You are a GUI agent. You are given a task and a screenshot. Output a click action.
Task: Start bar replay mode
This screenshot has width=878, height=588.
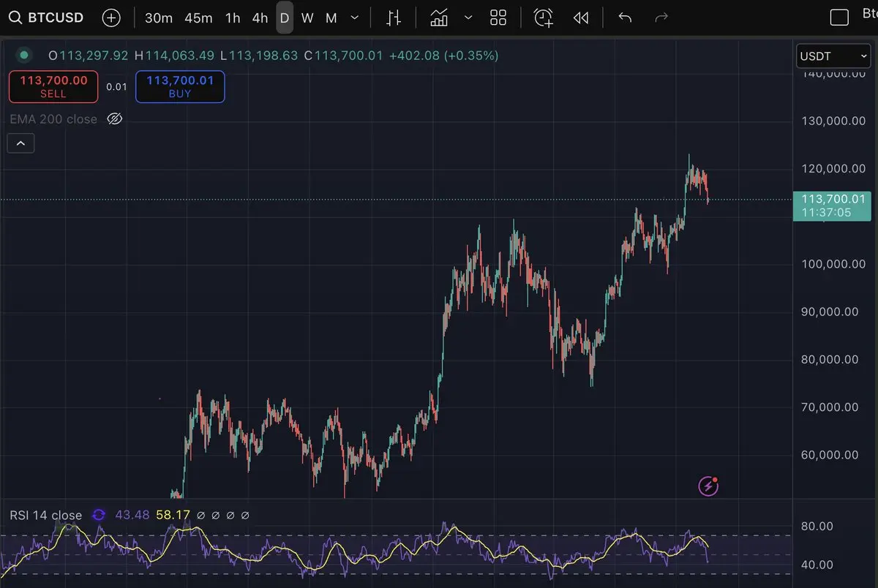pos(581,18)
